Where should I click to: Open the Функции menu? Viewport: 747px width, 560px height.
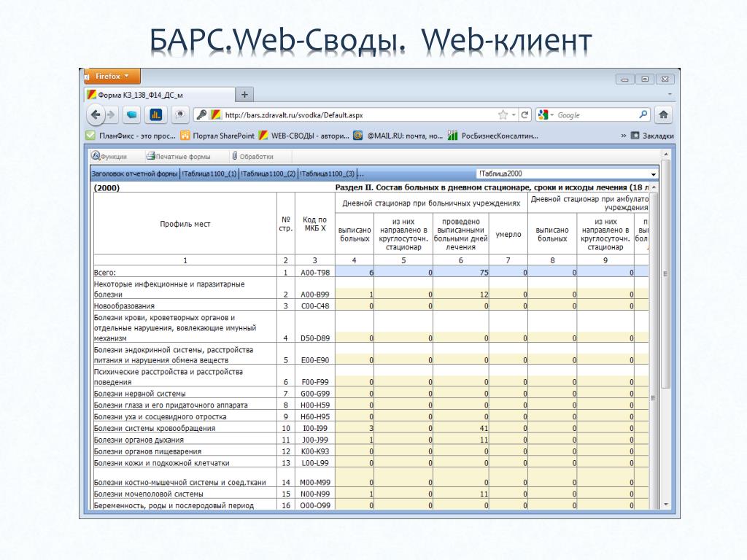point(109,156)
